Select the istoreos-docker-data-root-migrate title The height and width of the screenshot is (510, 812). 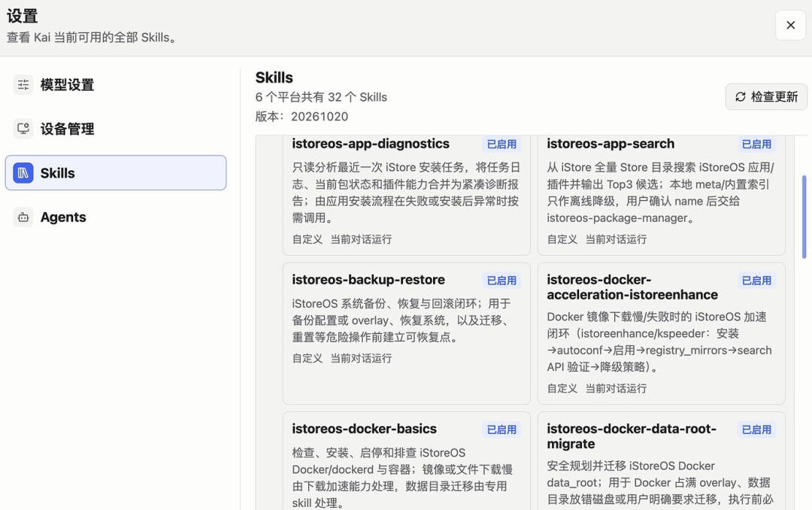[632, 436]
